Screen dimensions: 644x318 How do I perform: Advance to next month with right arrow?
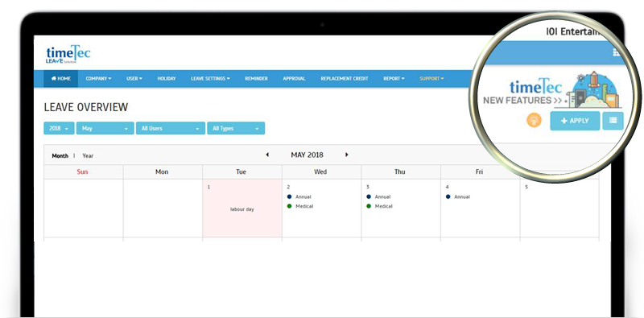(347, 155)
